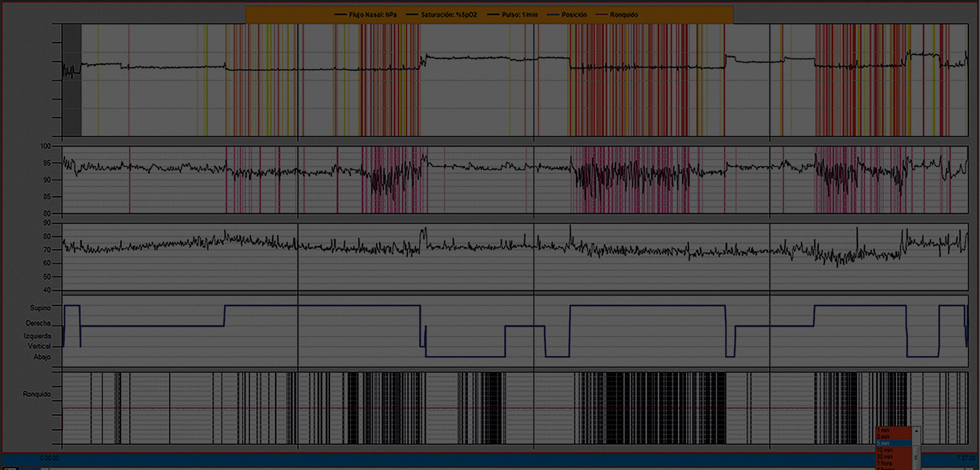This screenshot has width=980, height=470.
Task: Pick 10 min from the time scale list
Action: click(884, 450)
